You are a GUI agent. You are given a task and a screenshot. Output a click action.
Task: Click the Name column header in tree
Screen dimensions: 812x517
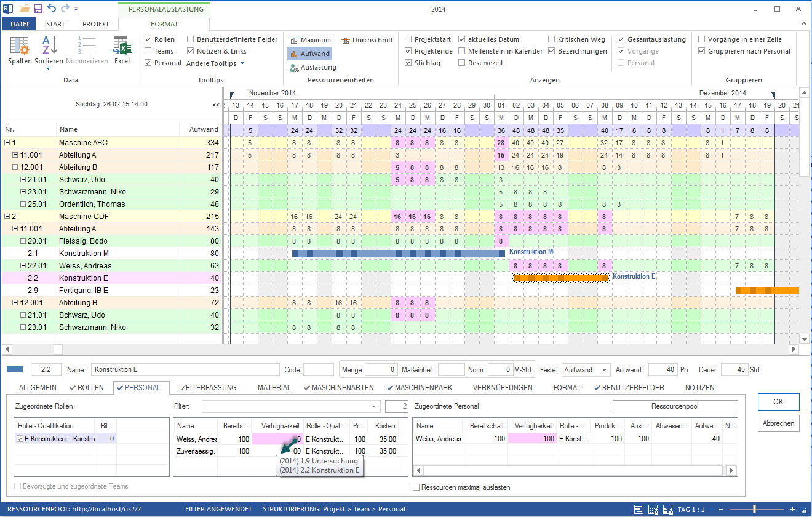(x=118, y=129)
